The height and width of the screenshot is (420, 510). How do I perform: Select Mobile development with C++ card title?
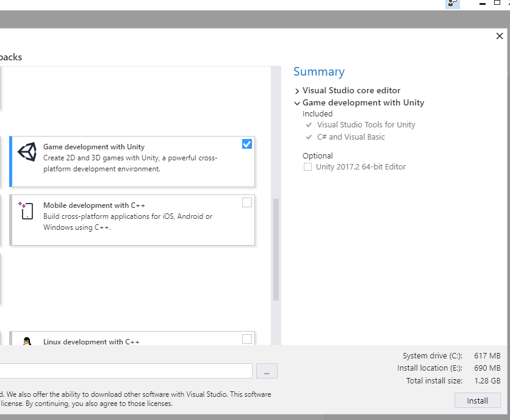(x=94, y=205)
